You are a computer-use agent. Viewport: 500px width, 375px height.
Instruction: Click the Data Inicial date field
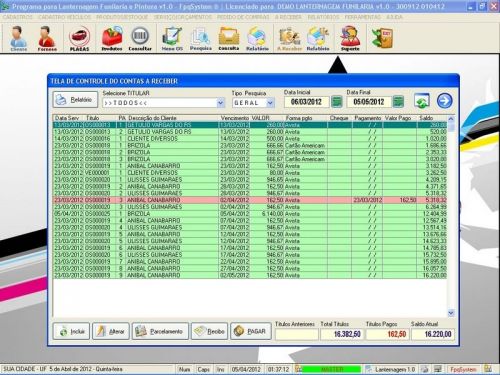click(306, 102)
